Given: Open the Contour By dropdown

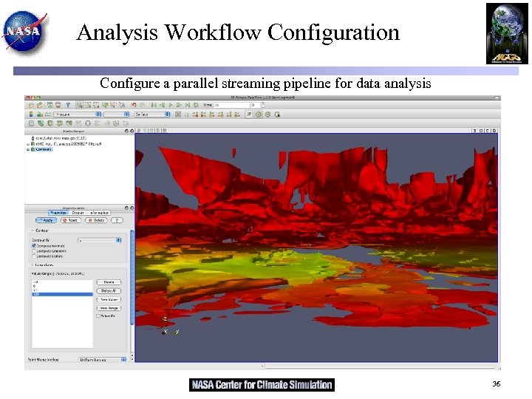Looking at the screenshot, I should [100, 240].
